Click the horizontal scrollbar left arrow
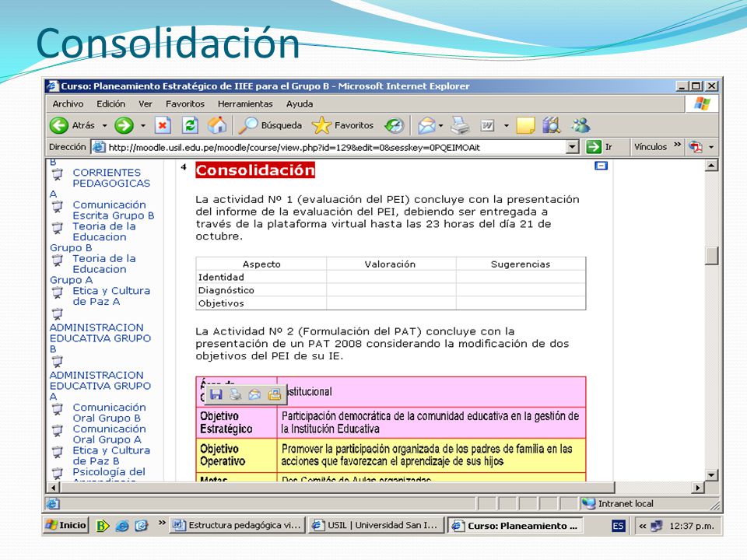This screenshot has width=747, height=560. click(x=53, y=488)
